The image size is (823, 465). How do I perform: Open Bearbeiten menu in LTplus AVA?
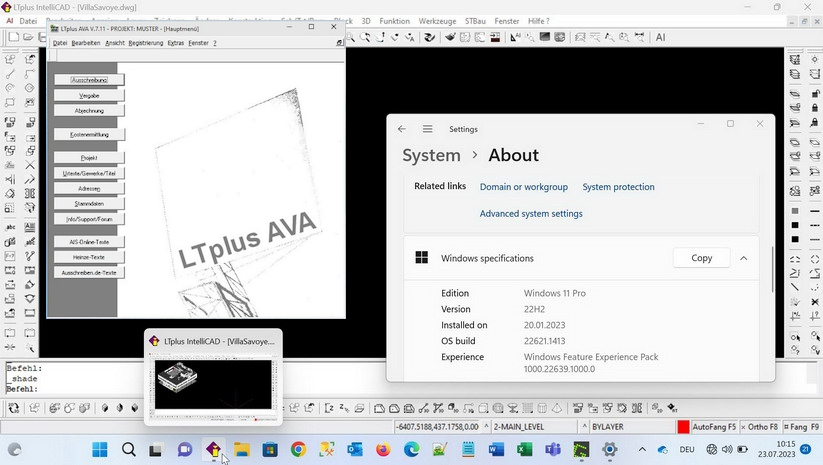coord(86,43)
